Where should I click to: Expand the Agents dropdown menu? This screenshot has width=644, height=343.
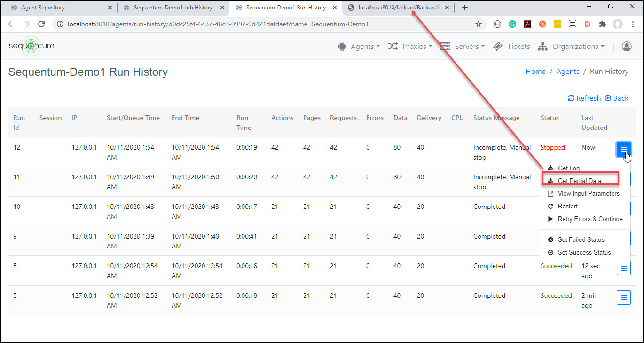pos(359,46)
